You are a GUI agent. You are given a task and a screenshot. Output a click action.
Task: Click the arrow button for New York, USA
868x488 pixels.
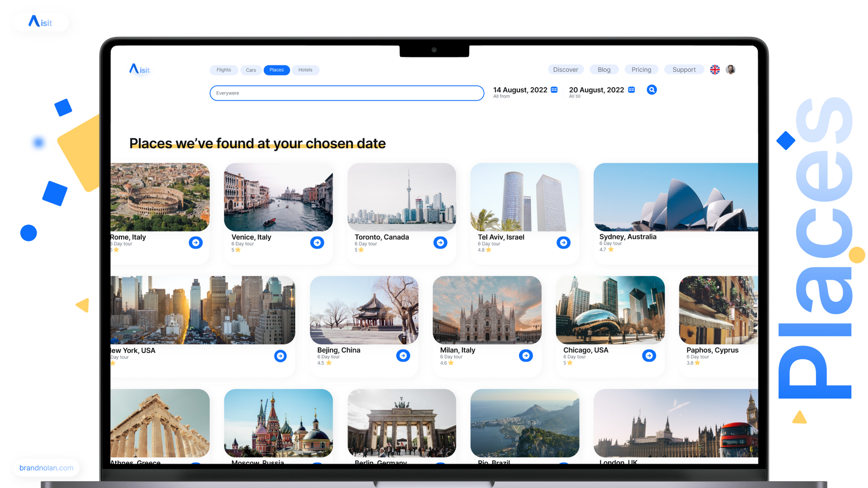[x=281, y=356]
